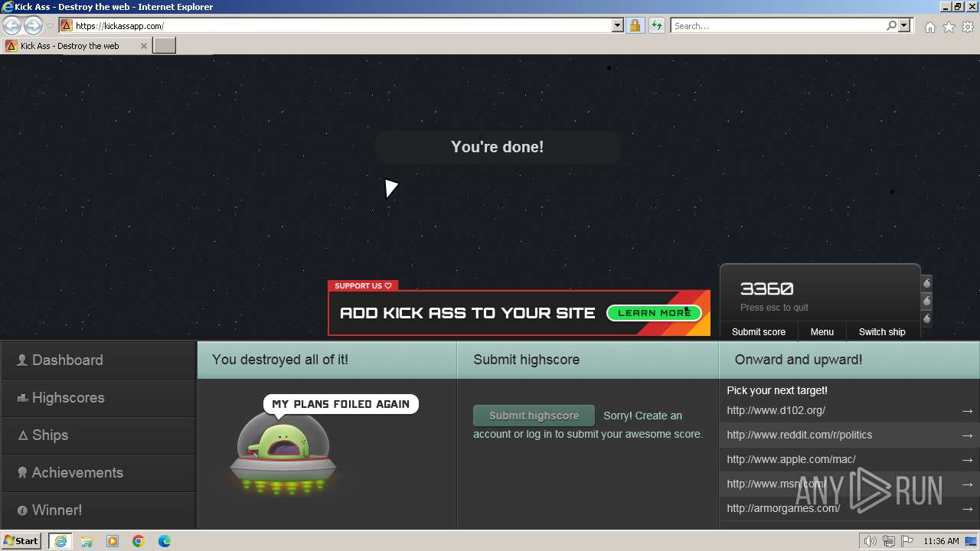Open the Achievements sidebar item
Viewport: 980px width, 551px height.
pos(98,472)
